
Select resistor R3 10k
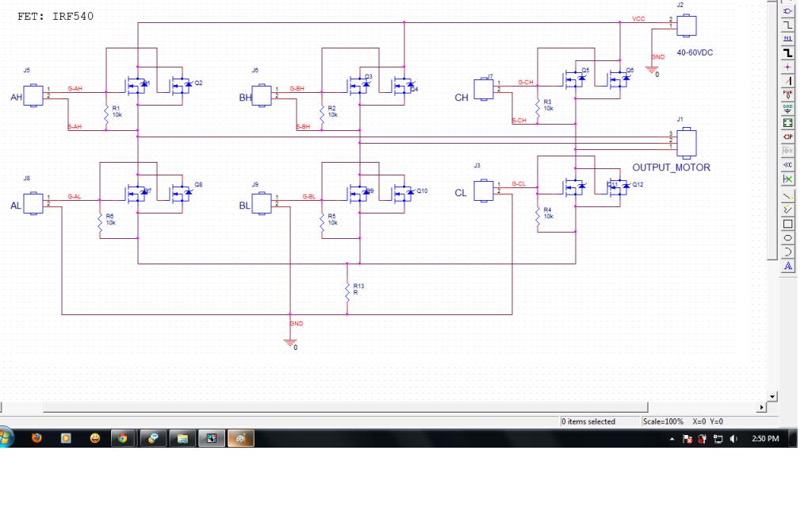coord(538,108)
